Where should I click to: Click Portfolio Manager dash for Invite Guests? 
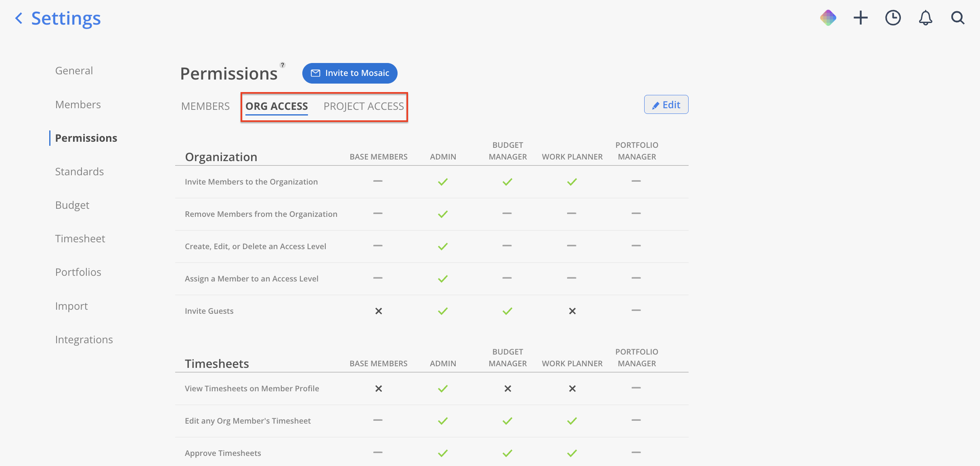(x=636, y=310)
